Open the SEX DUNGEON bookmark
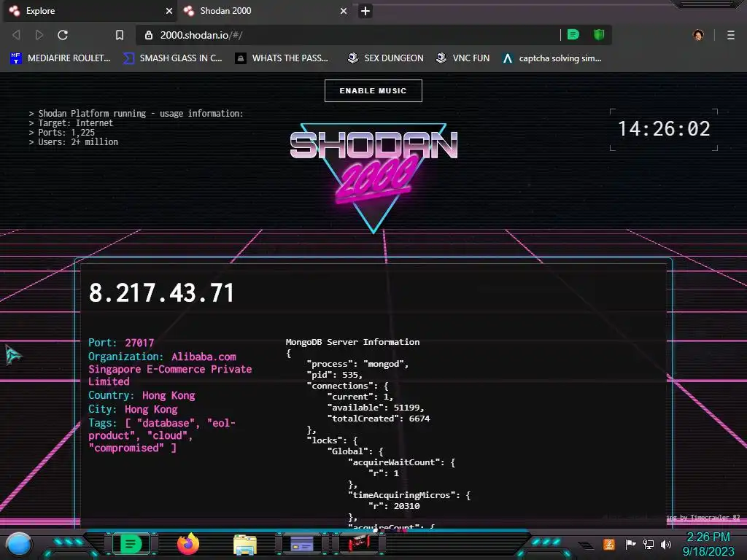This screenshot has height=560, width=747. (x=385, y=58)
